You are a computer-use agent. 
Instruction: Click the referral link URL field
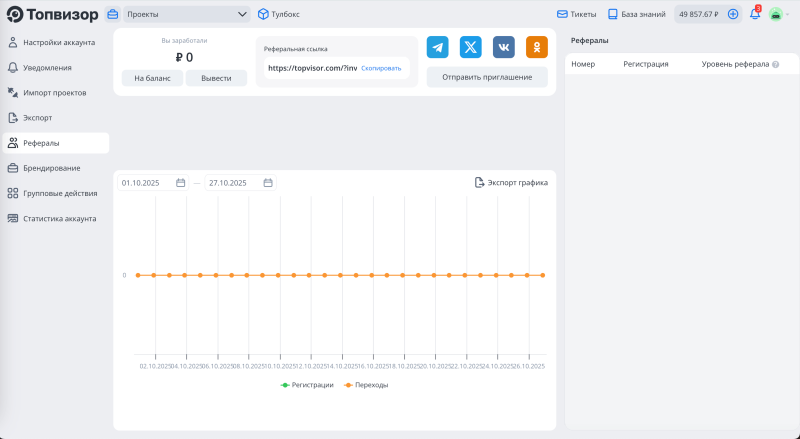point(311,68)
